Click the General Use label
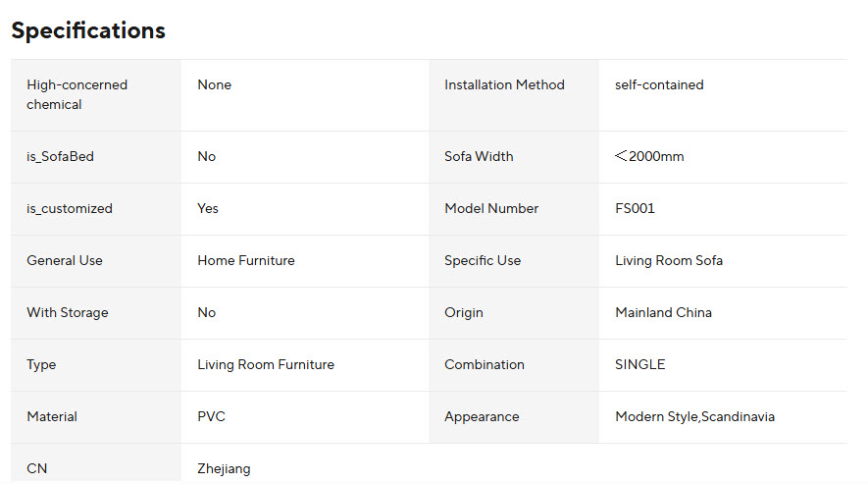The width and height of the screenshot is (868, 484). (65, 261)
